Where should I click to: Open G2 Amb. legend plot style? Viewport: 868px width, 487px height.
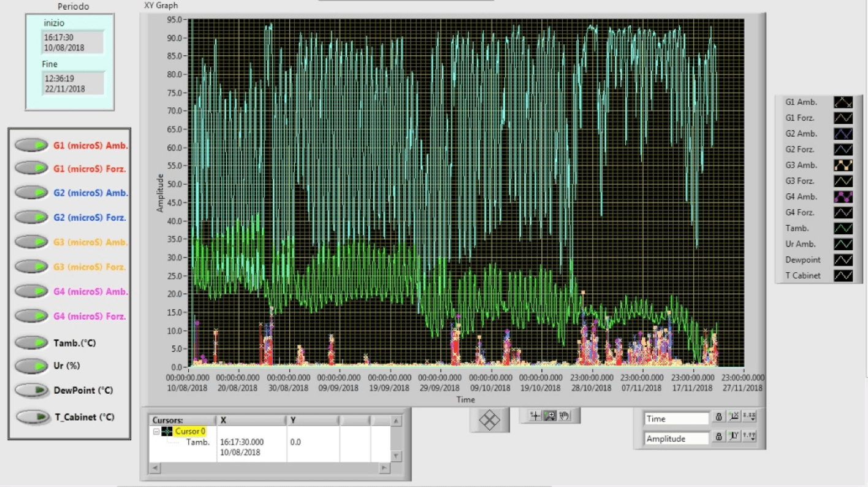pyautogui.click(x=843, y=133)
